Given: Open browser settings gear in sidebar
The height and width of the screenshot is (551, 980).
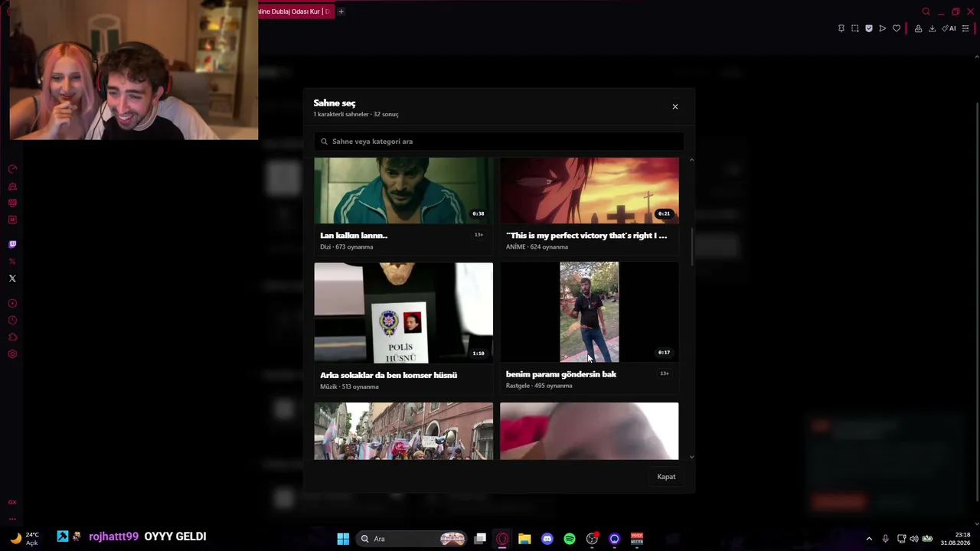Looking at the screenshot, I should (x=12, y=354).
